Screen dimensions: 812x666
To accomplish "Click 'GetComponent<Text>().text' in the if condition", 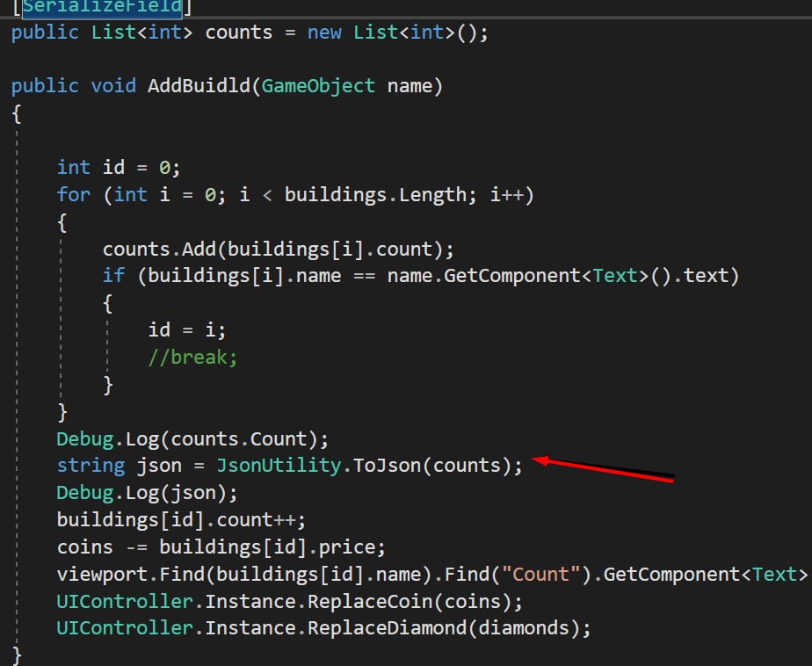I will point(585,276).
